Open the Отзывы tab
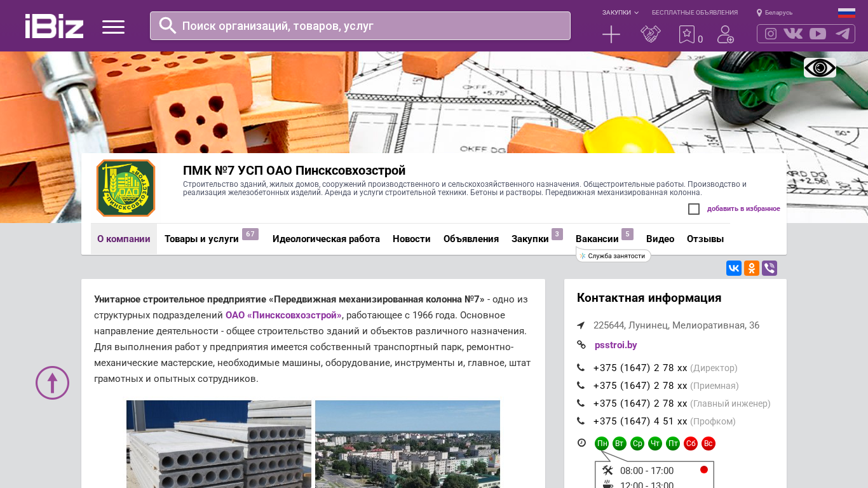Image resolution: width=868 pixels, height=488 pixels. (x=705, y=239)
